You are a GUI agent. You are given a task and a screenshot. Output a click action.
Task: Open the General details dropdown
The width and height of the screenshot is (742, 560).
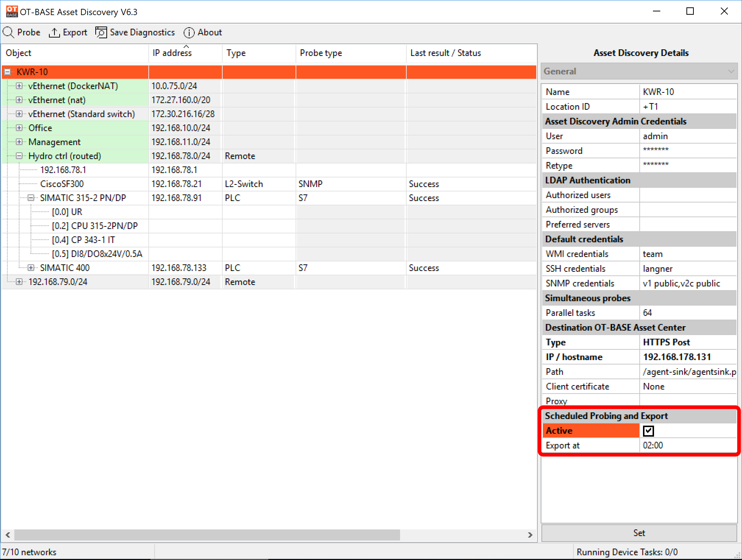pyautogui.click(x=639, y=71)
